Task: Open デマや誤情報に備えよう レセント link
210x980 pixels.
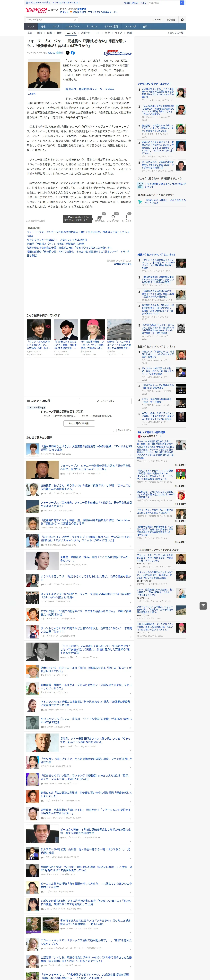Action: click(x=165, y=185)
